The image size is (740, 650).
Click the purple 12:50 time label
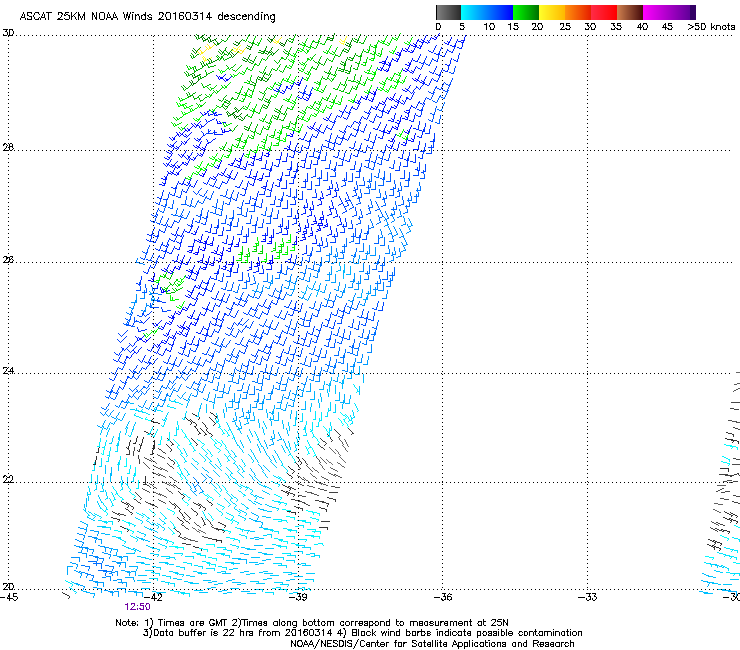tap(137, 607)
